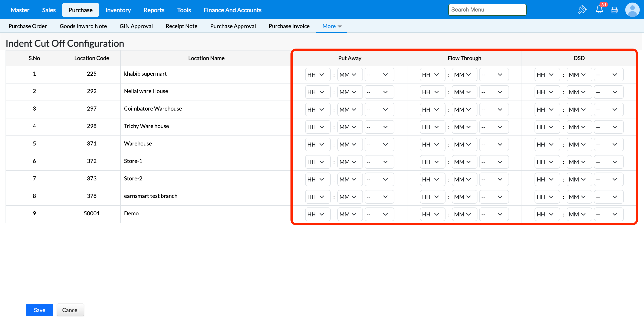The height and width of the screenshot is (334, 644).
Task: Open Put Away AM/PM dropdown for Store-2
Action: pyautogui.click(x=379, y=180)
